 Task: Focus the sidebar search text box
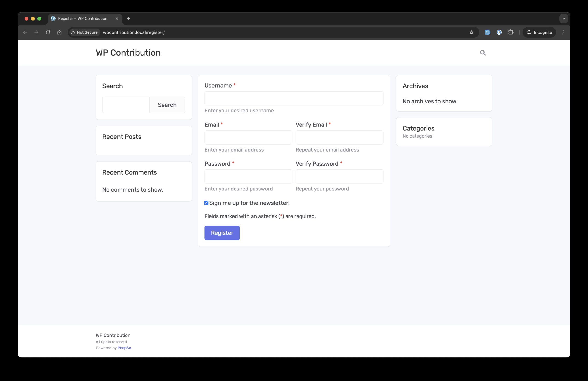[126, 105]
